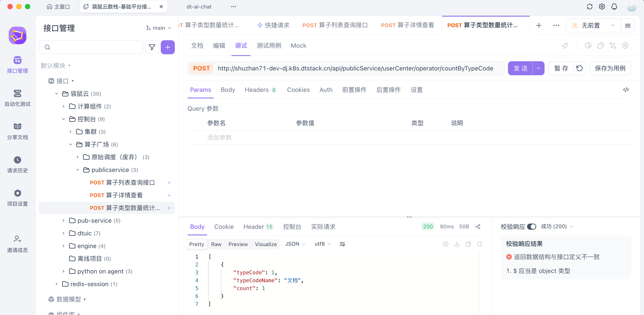Switch to the 控制台 response tab
Screen dimensions: 644x315
292,227
